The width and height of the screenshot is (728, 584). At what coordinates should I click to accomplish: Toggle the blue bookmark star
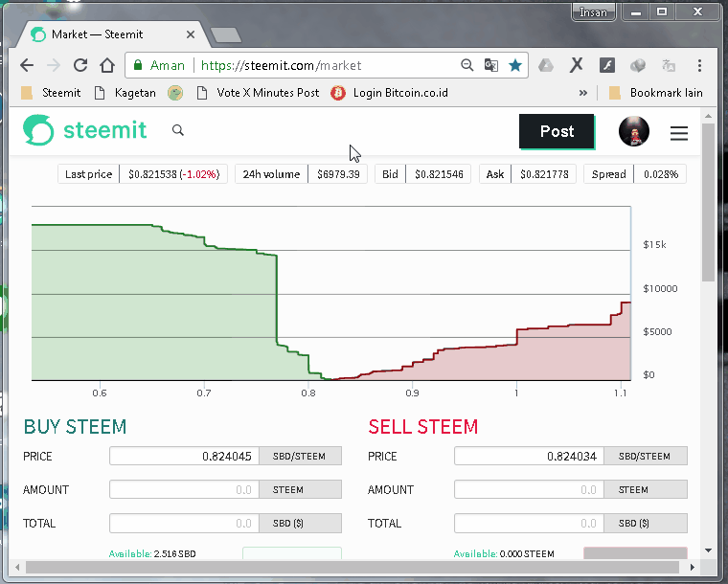pyautogui.click(x=515, y=65)
